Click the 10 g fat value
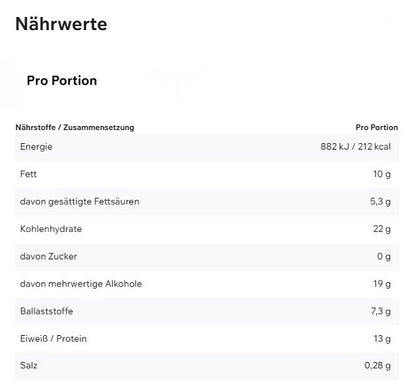This screenshot has height=392, width=416. [382, 174]
